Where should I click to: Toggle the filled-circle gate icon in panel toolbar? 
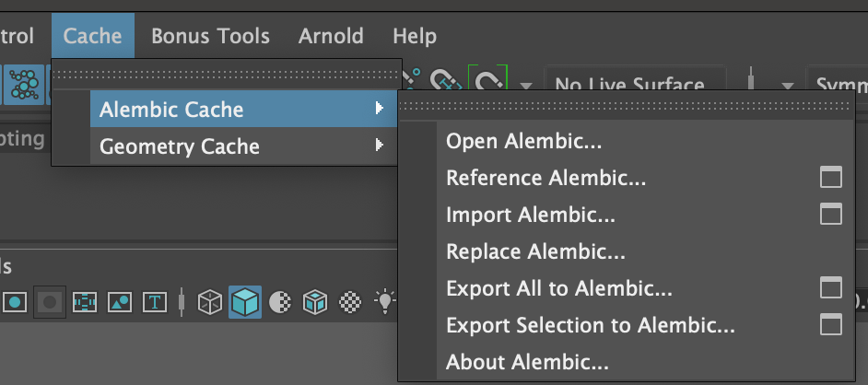pyautogui.click(x=15, y=303)
